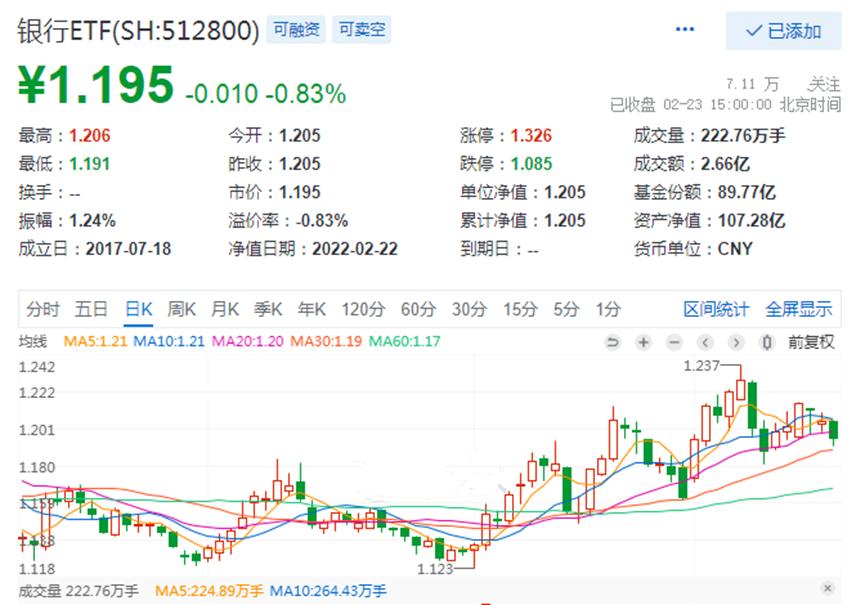Viewport: 865px width, 605px height.
Task: Select the 周K weekly chart tab
Action: 183,309
